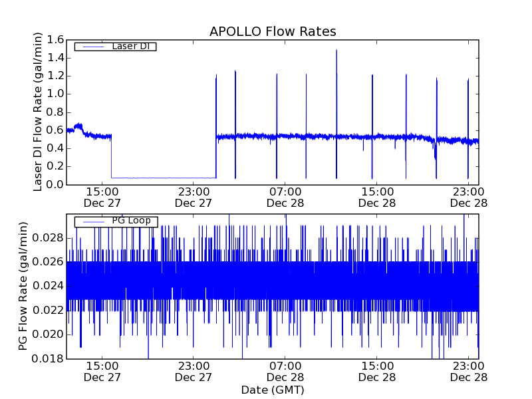Viewport: 532px width, 399px height.
Task: Click '23:00 Dec 28' under the PG Loop plot
Action: click(469, 372)
